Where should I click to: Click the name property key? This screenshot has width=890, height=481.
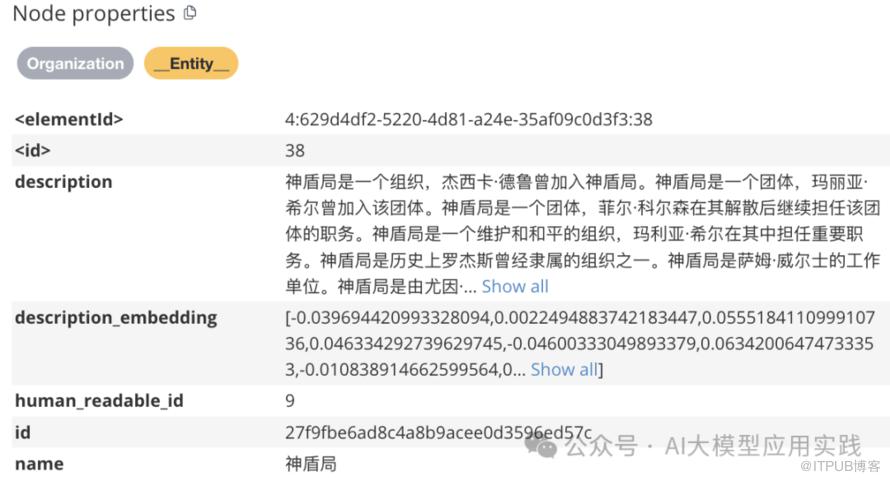pyautogui.click(x=39, y=464)
